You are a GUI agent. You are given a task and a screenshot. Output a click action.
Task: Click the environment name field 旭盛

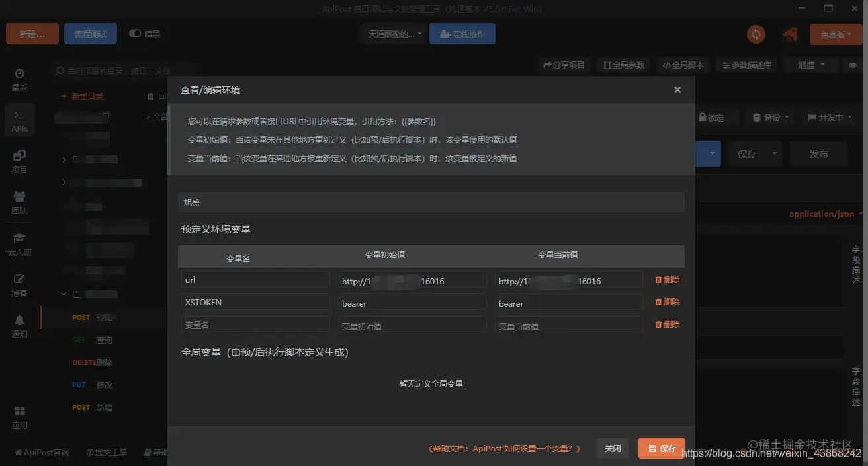[431, 203]
